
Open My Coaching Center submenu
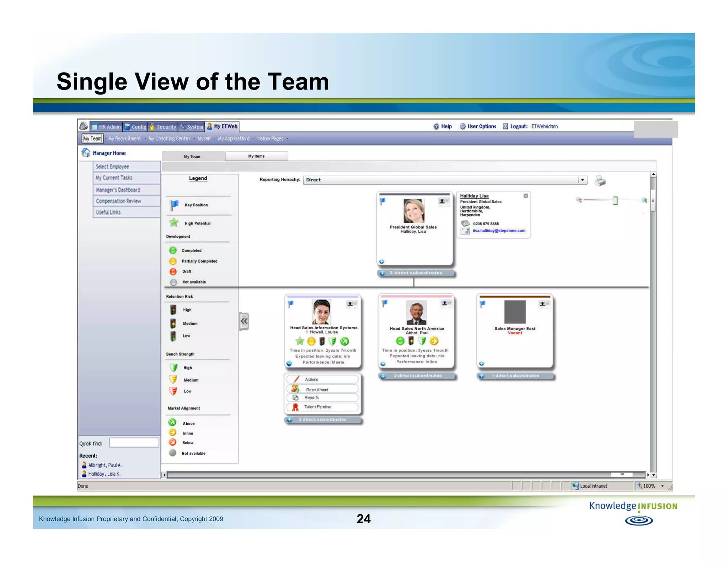coord(169,139)
